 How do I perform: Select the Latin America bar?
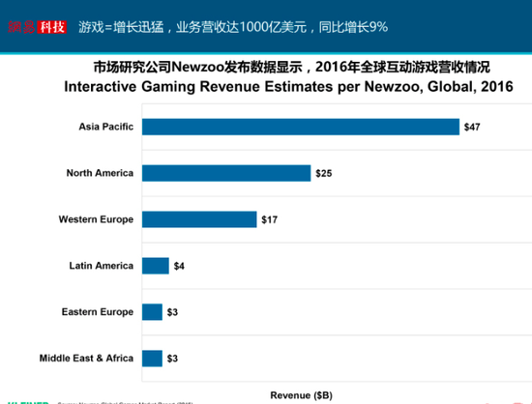[156, 266]
